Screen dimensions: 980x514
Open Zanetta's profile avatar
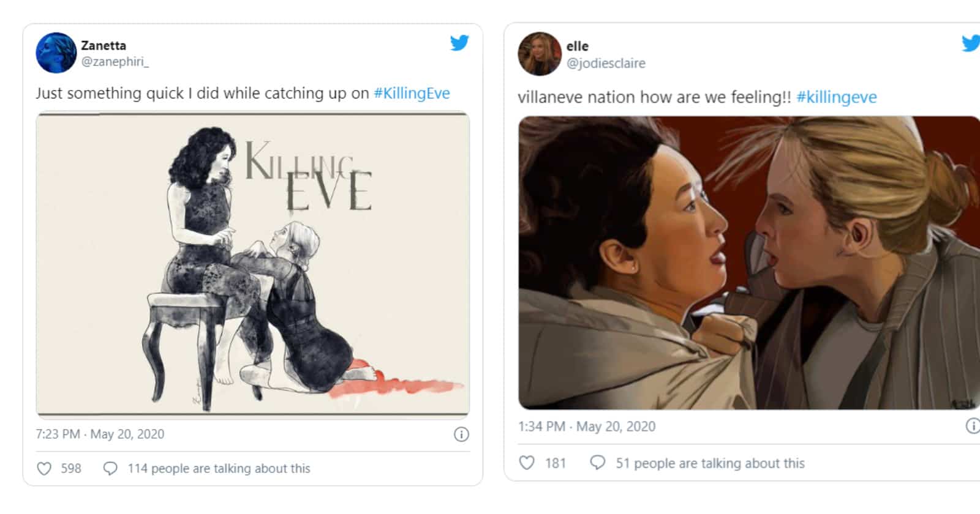(x=56, y=53)
